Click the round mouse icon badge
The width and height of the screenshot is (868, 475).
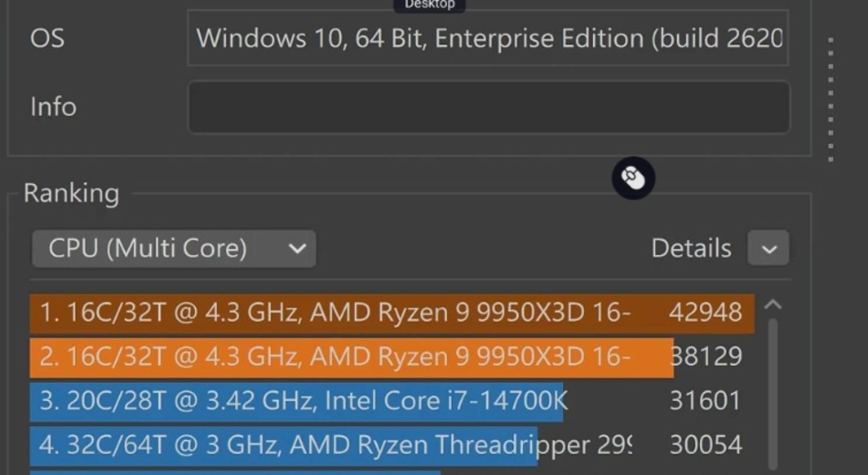[633, 178]
